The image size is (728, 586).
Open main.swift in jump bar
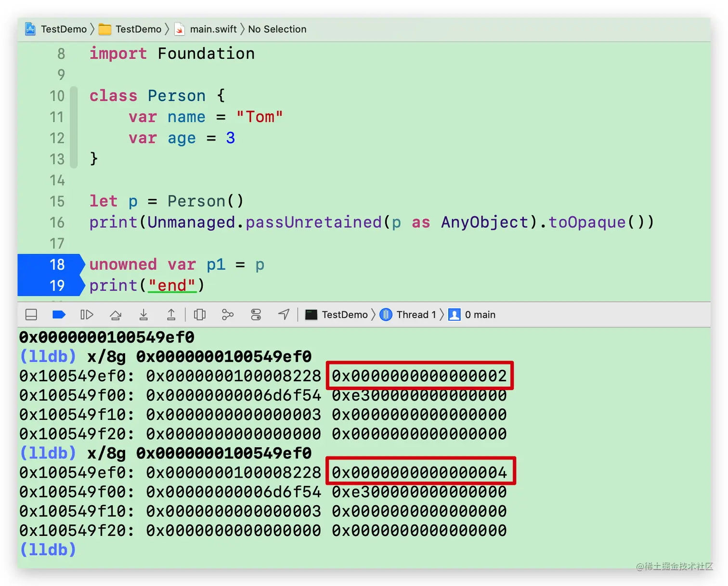click(206, 29)
